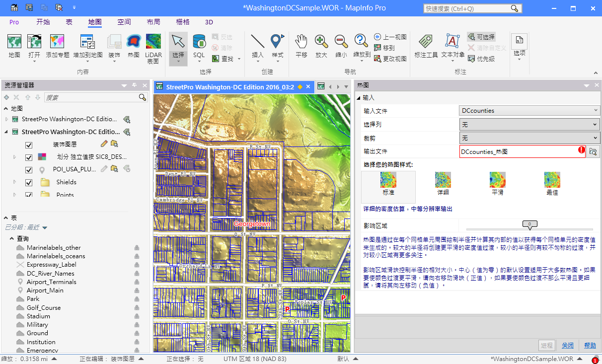Collapse the 表 section
This screenshot has width=602, height=364.
6,218
